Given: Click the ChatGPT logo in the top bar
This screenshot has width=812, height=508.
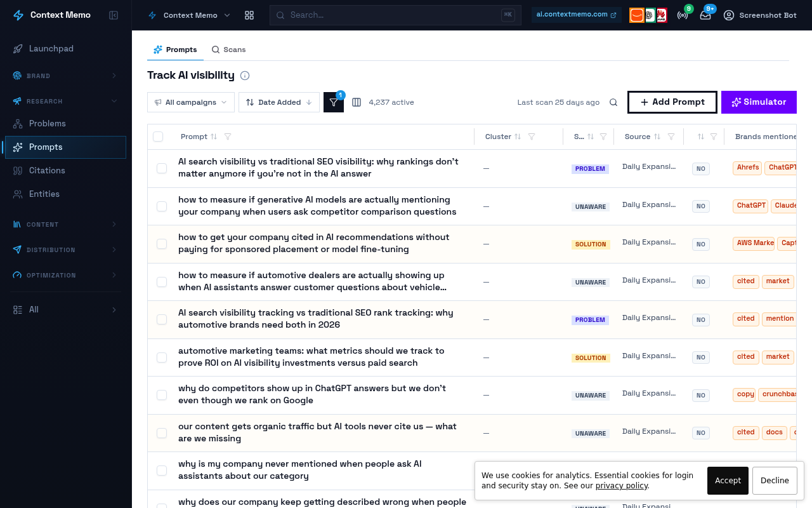Looking at the screenshot, I should (650, 15).
